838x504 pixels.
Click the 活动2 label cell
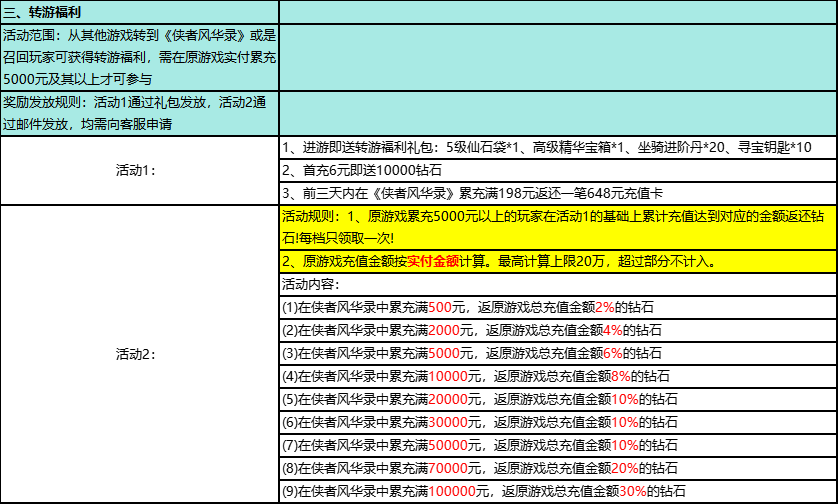(139, 353)
